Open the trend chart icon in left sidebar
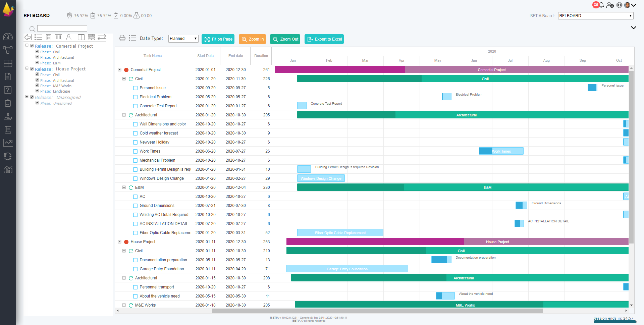Viewport: 644px width, 325px height. point(8,143)
